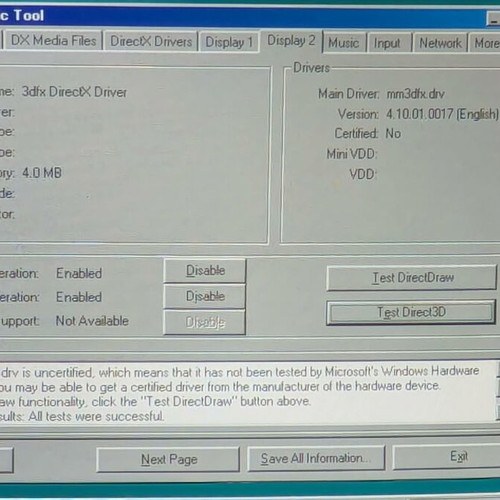This screenshot has width=500, height=500.
Task: Go to the Music tab
Action: click(345, 43)
